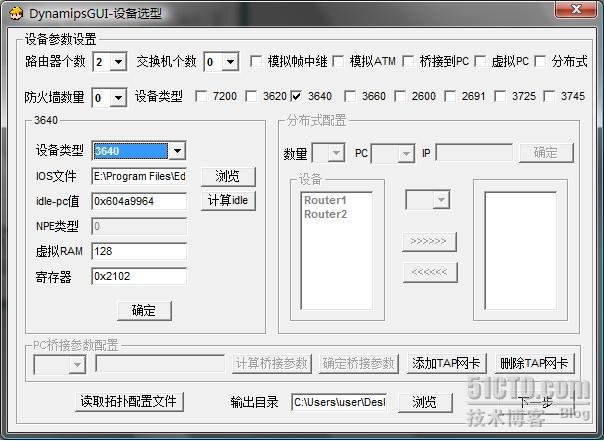Click the 确定桥接参数 button
This screenshot has height=441, width=604.
[x=359, y=363]
